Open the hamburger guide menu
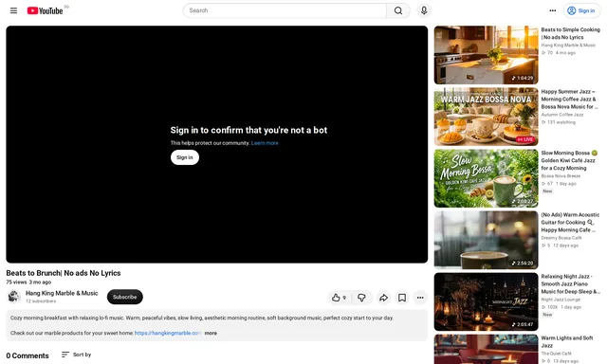The height and width of the screenshot is (364, 607). (13, 10)
